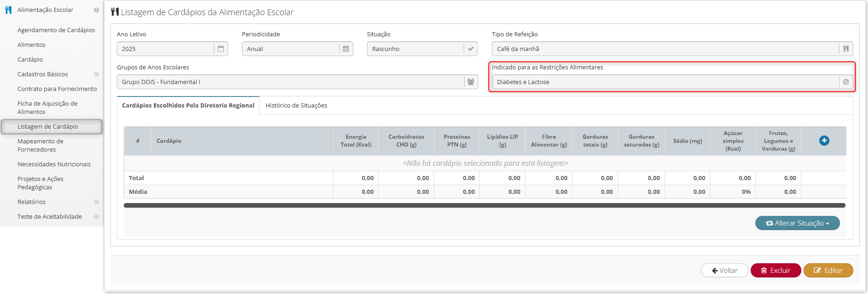
Task: Click Fibra Alimentar (g) column header
Action: pyautogui.click(x=549, y=141)
